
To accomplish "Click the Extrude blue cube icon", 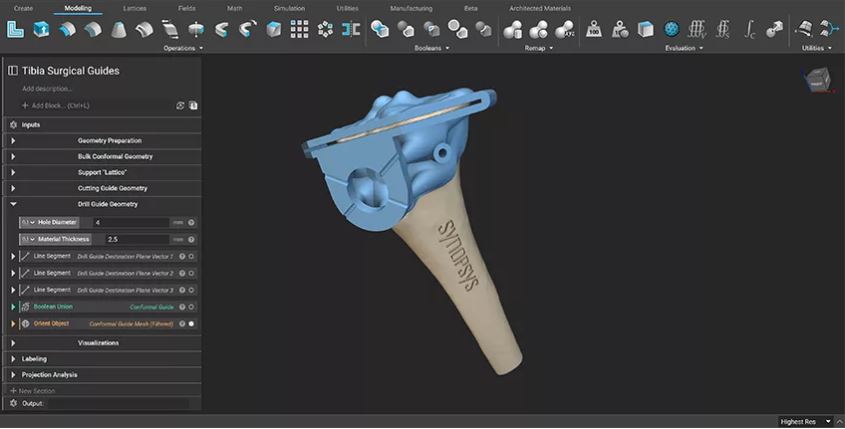I will (x=41, y=29).
